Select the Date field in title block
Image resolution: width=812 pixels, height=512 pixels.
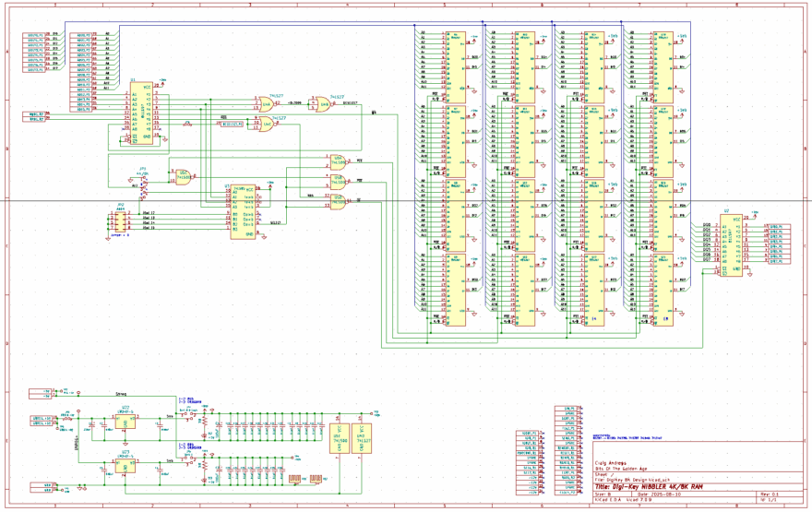[661, 494]
